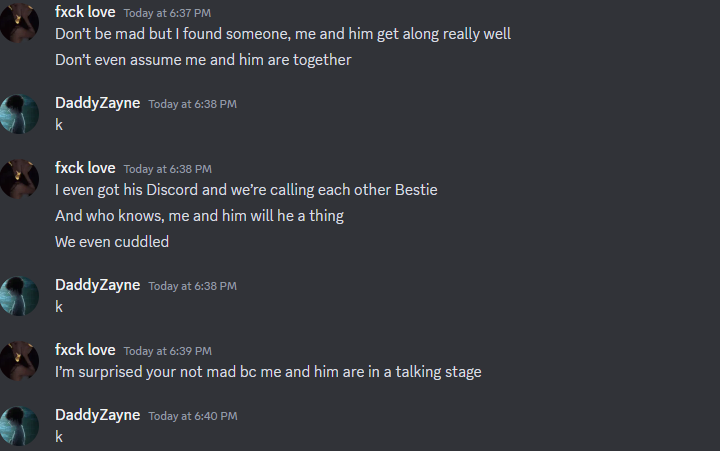Open the DaddyZayne username at 6:40 PM

point(97,415)
